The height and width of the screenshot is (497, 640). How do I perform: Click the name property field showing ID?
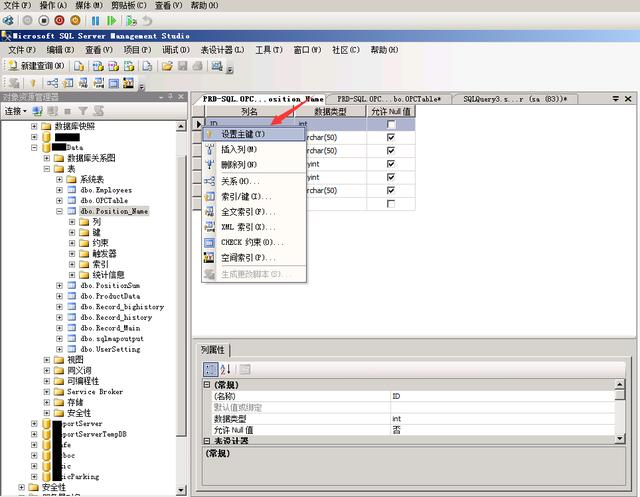coord(500,396)
